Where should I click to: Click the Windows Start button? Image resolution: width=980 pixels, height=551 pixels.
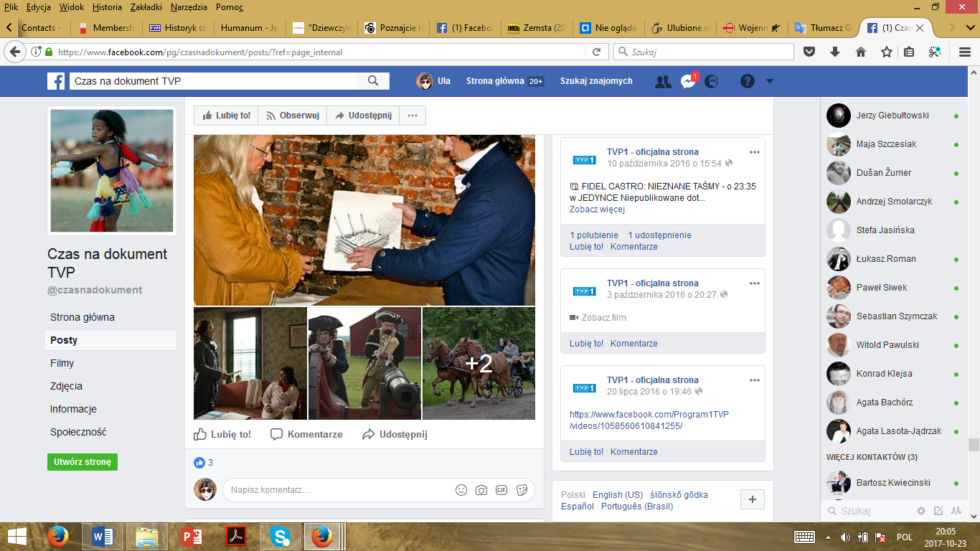click(17, 537)
